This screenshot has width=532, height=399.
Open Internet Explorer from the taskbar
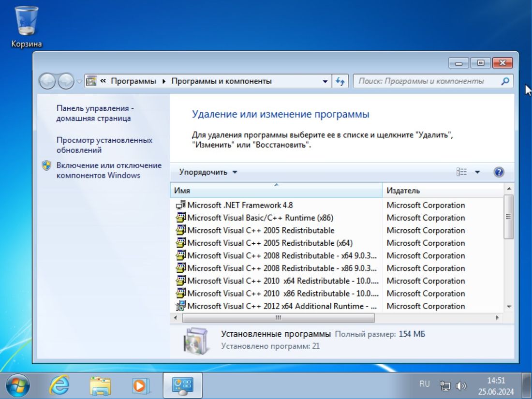click(59, 385)
